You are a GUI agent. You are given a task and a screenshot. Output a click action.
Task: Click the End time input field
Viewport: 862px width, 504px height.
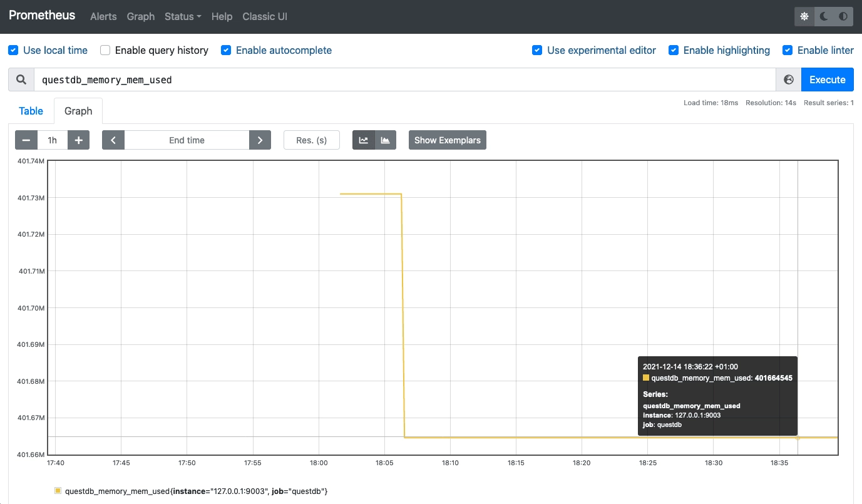tap(186, 140)
